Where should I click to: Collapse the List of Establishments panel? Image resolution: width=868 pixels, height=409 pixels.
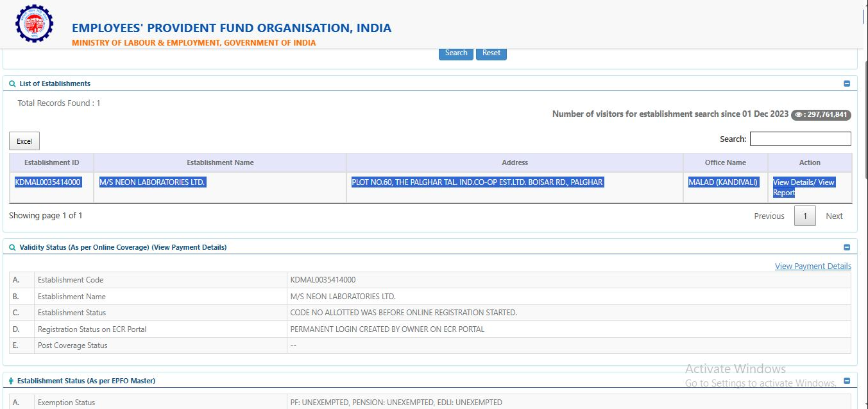pyautogui.click(x=846, y=83)
